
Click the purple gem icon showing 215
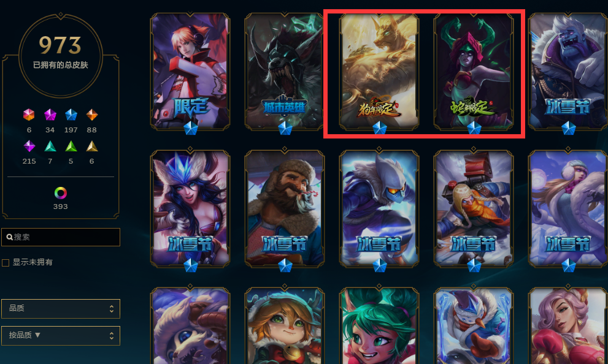click(x=29, y=146)
